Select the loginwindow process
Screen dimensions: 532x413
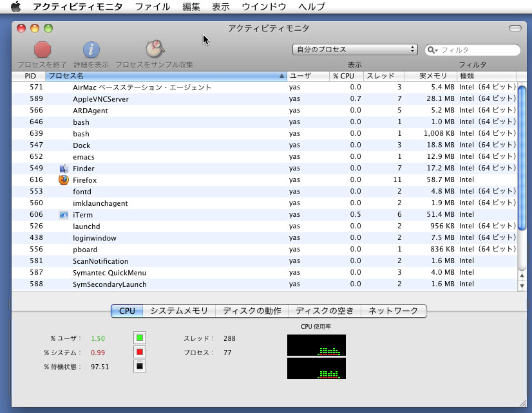click(264, 238)
